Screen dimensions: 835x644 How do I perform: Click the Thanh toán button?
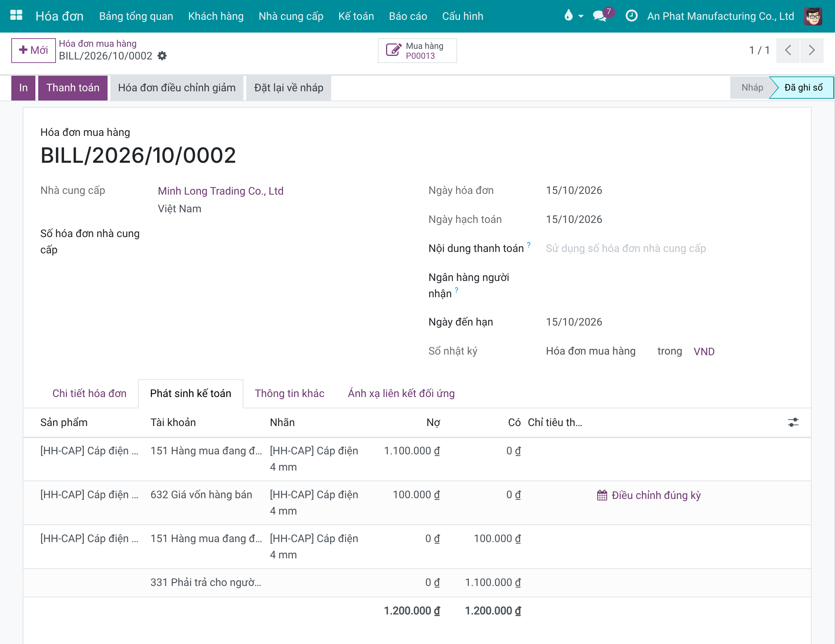(x=73, y=87)
